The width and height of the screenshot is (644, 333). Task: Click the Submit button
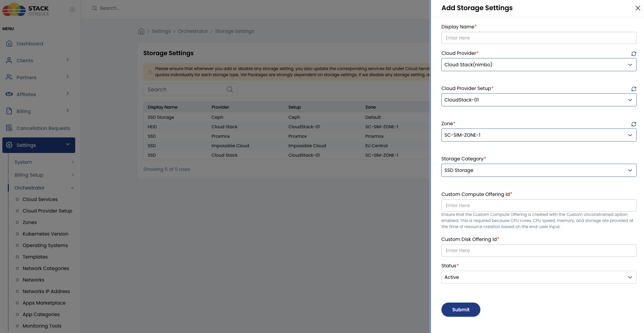tap(461, 310)
